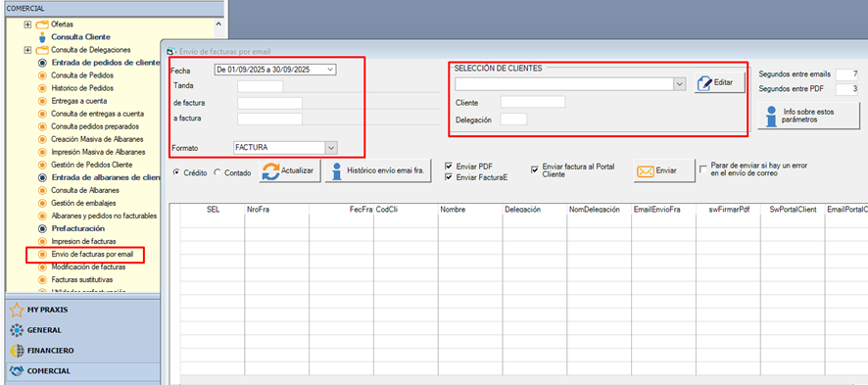868x385 pixels.
Task: Click Histórico envío emai fra. button
Action: point(378,170)
